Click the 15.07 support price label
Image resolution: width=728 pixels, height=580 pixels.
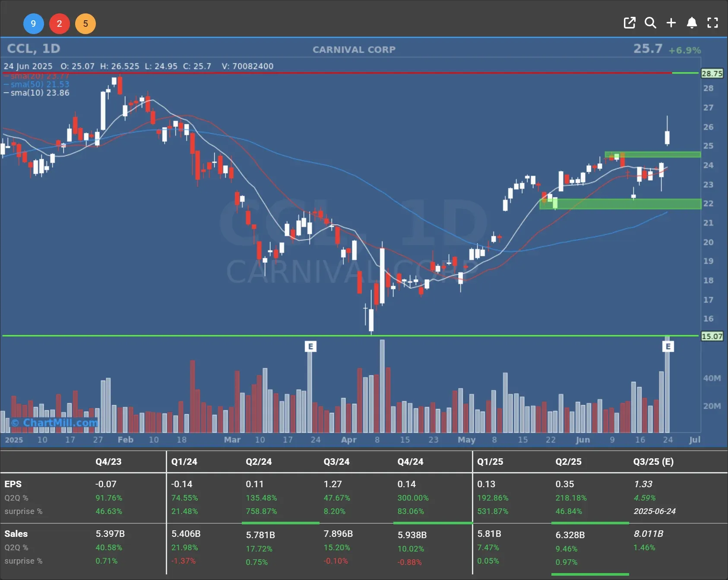pyautogui.click(x=712, y=336)
